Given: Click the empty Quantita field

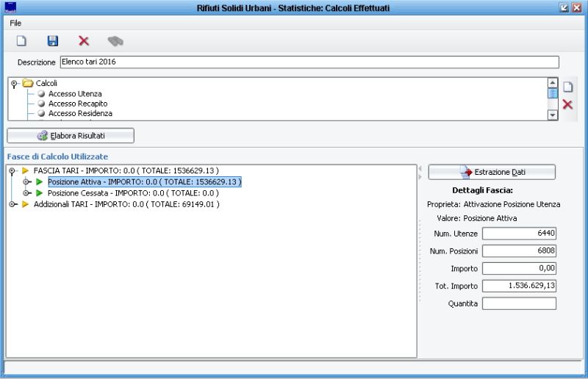Looking at the screenshot, I should (519, 303).
